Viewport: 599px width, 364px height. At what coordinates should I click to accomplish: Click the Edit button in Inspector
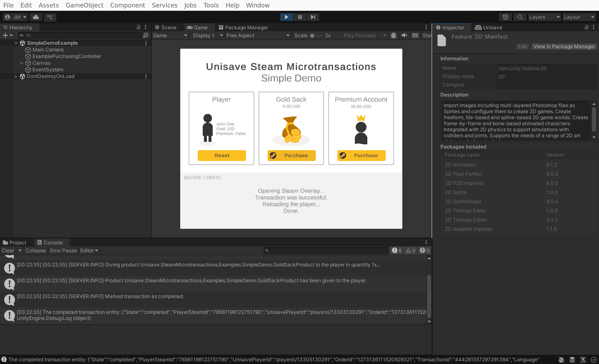coord(522,47)
